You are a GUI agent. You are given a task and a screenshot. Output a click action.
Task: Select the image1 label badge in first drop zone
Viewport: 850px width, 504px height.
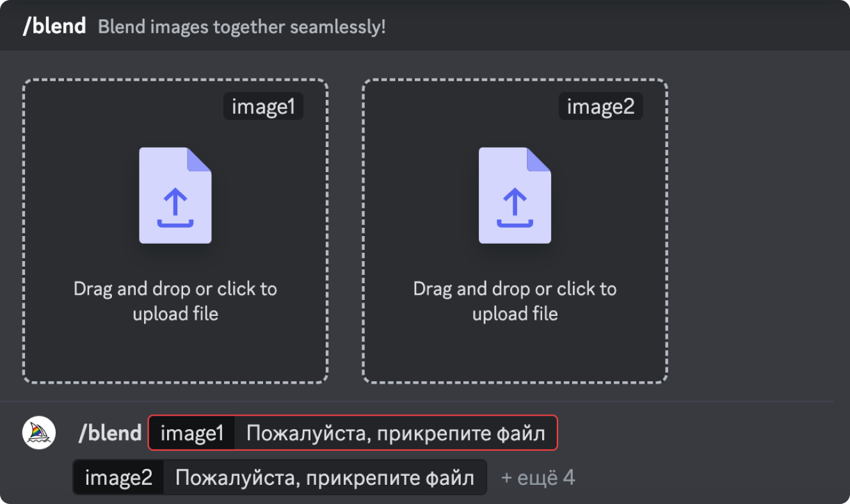(263, 107)
